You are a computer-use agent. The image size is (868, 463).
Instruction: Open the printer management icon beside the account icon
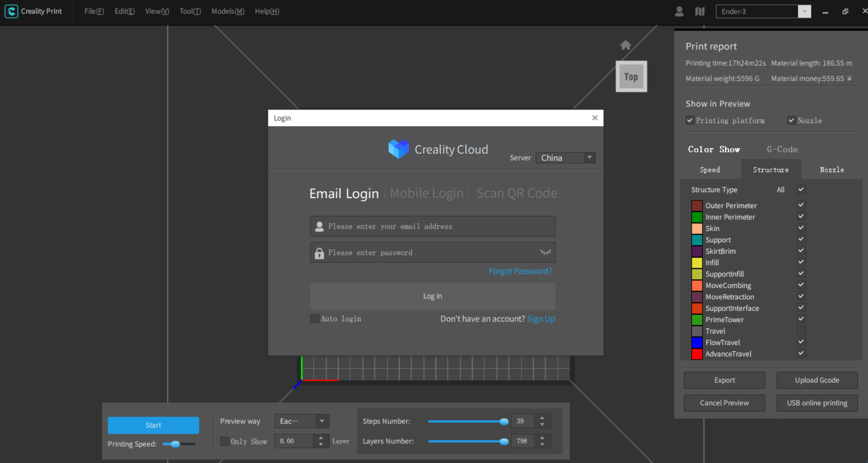[700, 11]
